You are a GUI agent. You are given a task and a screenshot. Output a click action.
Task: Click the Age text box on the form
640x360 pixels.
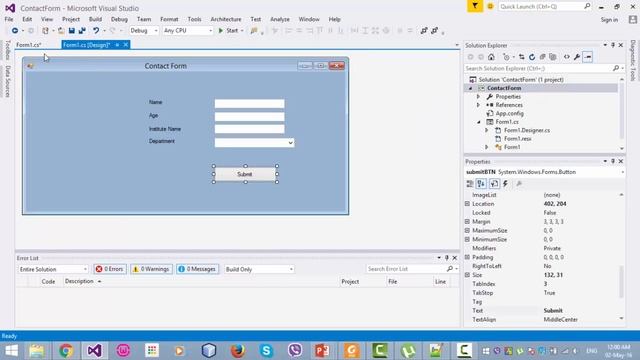[249, 117]
